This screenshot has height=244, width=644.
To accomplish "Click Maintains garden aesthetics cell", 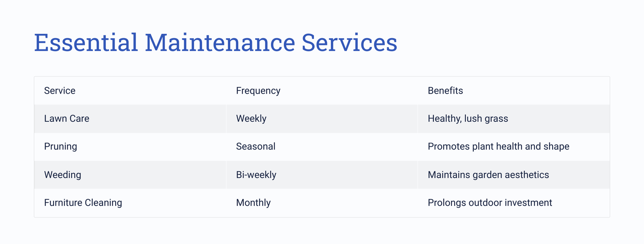I will point(514,175).
